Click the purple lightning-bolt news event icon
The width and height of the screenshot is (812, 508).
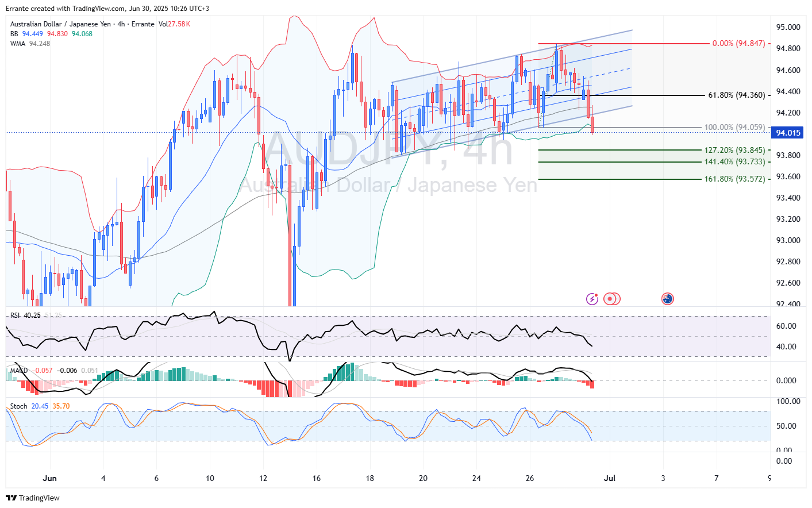click(x=592, y=299)
